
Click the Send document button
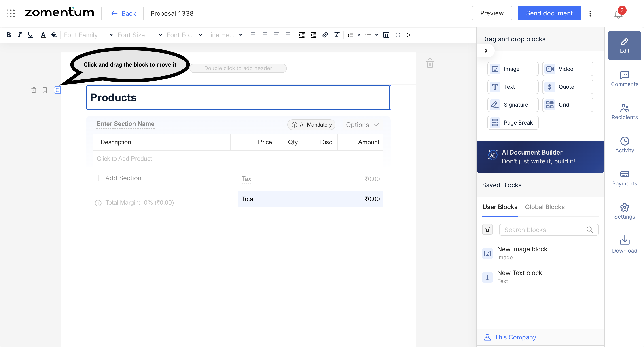549,13
